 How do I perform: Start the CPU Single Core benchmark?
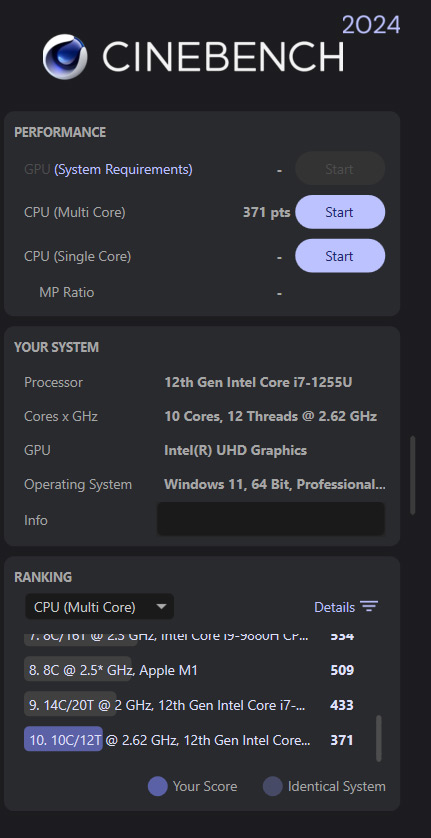point(340,256)
